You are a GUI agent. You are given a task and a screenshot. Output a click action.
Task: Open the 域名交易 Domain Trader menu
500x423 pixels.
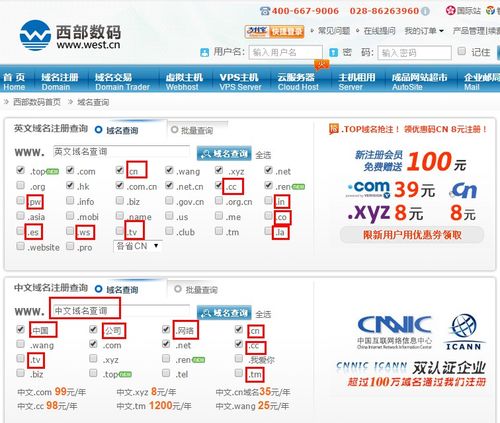pos(122,82)
